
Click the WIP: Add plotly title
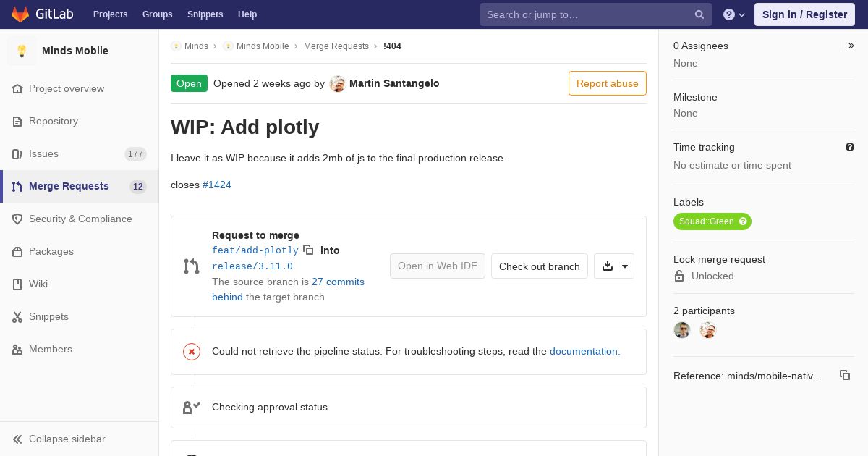[245, 127]
